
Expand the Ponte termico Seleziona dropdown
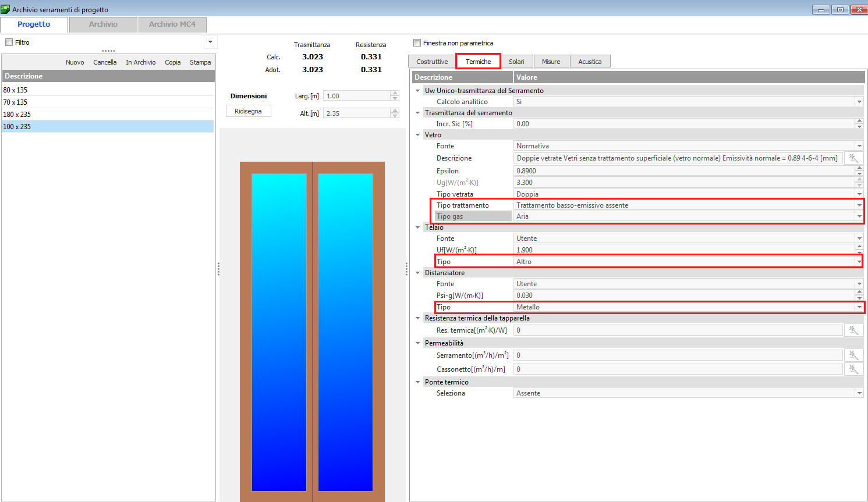(859, 393)
